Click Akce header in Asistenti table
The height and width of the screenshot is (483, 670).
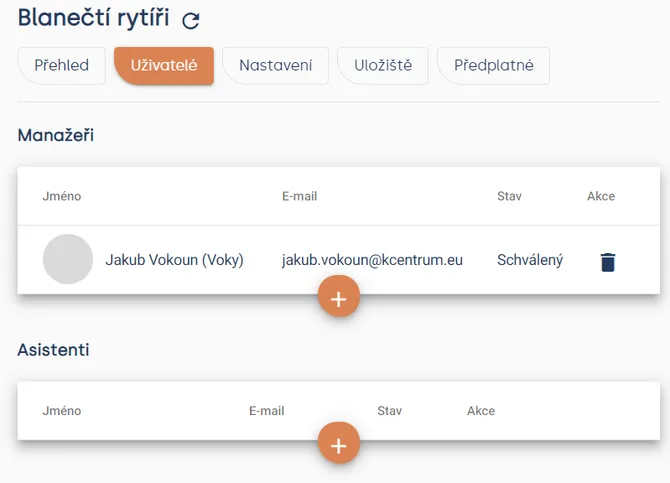pyautogui.click(x=481, y=411)
